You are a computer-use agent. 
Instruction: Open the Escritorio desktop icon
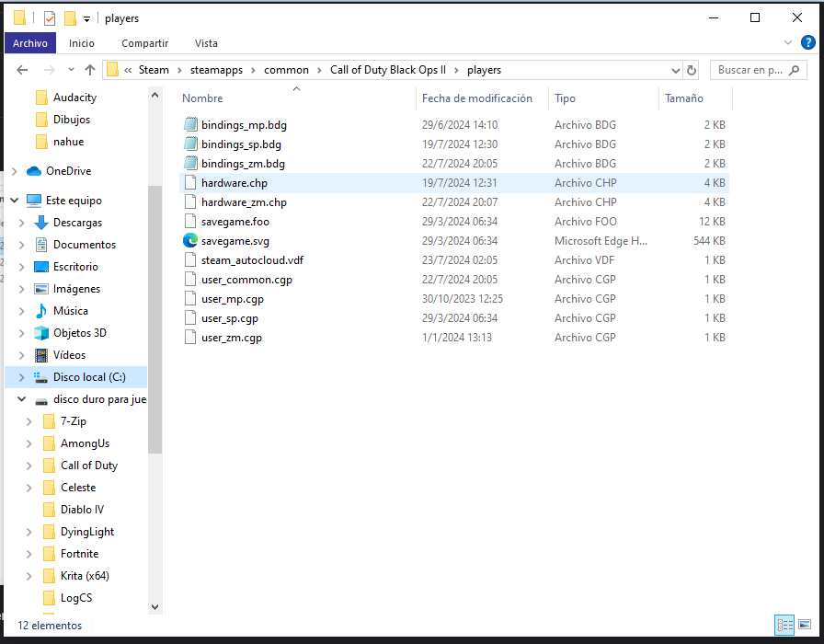click(41, 267)
